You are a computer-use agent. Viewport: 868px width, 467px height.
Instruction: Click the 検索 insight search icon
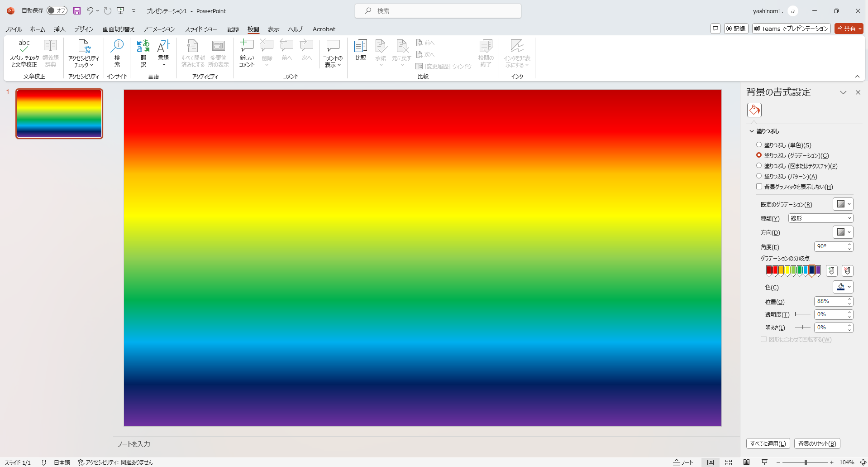[117, 53]
